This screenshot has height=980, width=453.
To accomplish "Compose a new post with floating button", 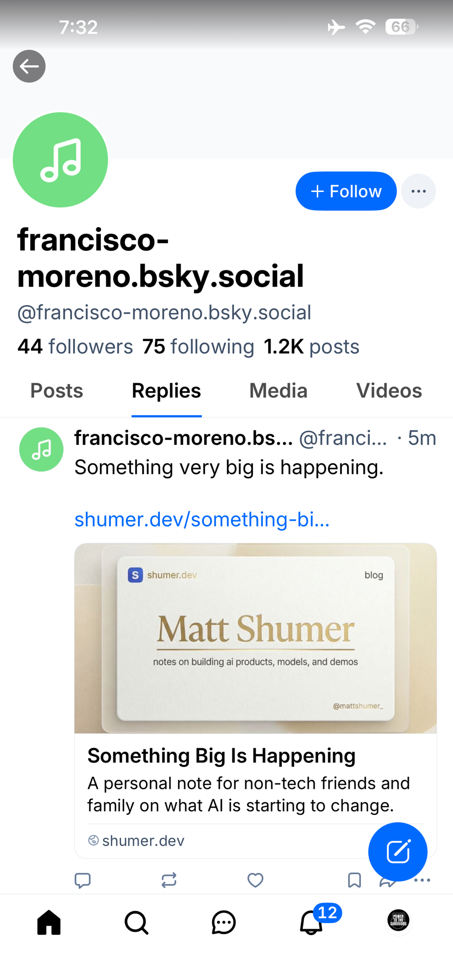I will point(398,852).
